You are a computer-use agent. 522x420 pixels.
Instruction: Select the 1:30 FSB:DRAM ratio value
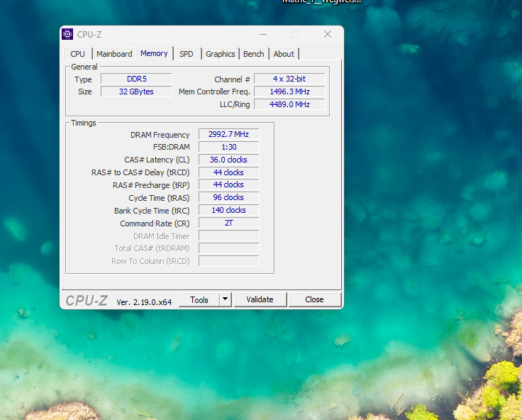[x=228, y=147]
